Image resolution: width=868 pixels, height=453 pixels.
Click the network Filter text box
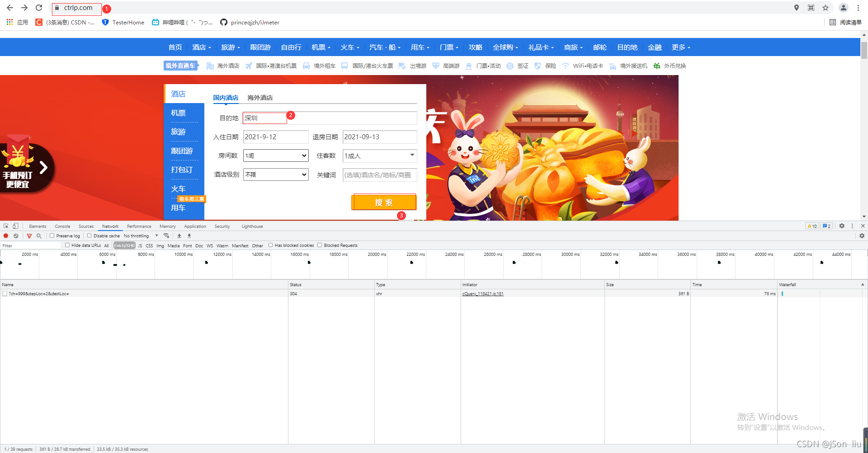coord(31,245)
